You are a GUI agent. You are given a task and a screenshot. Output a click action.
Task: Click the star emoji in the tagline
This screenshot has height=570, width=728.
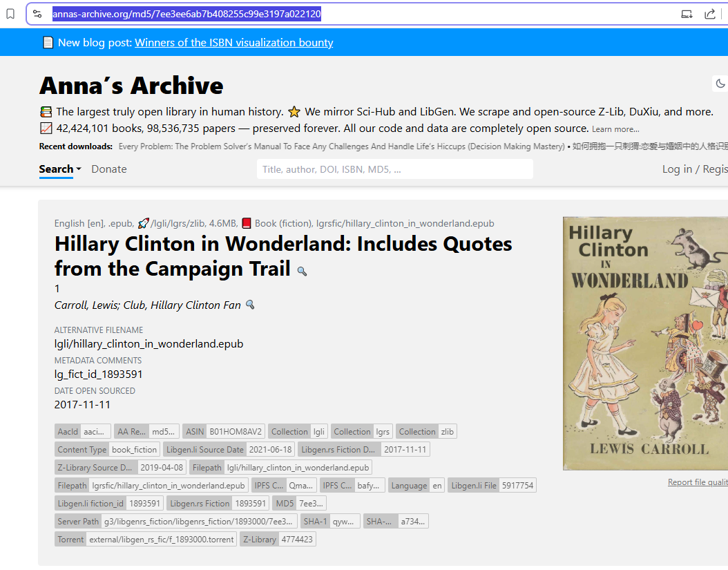pos(294,112)
